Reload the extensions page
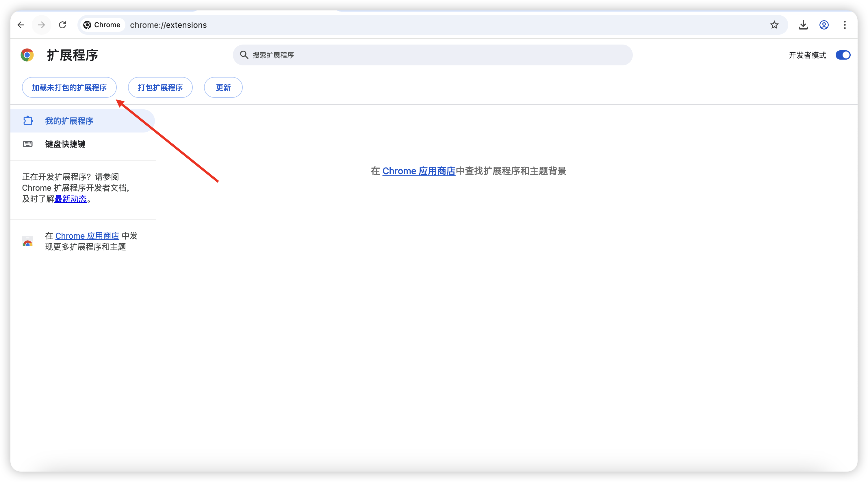 62,25
